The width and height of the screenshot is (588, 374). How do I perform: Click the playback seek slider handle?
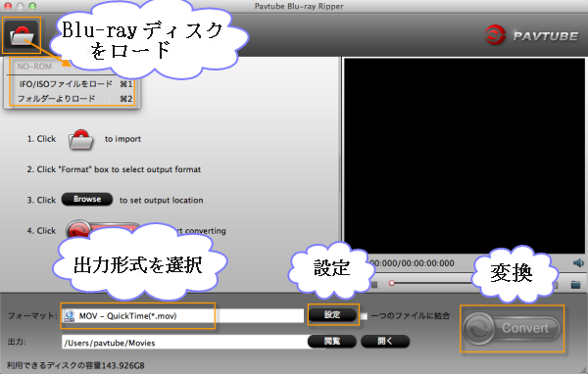pos(392,283)
